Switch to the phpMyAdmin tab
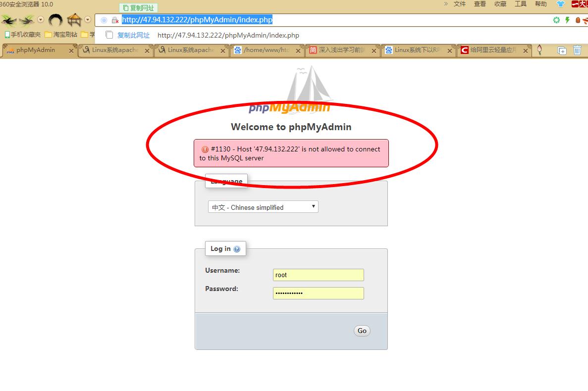 36,50
